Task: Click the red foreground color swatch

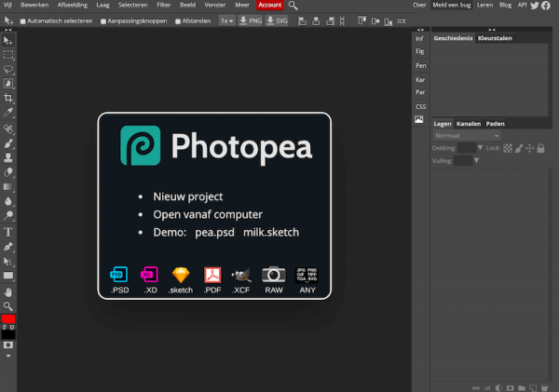Action: [8, 318]
